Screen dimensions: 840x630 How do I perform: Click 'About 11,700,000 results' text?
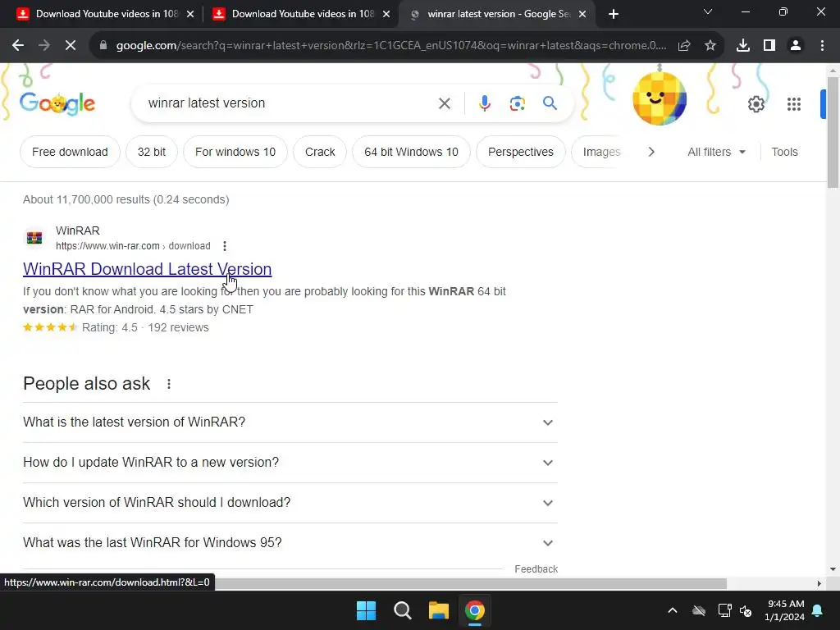126,199
